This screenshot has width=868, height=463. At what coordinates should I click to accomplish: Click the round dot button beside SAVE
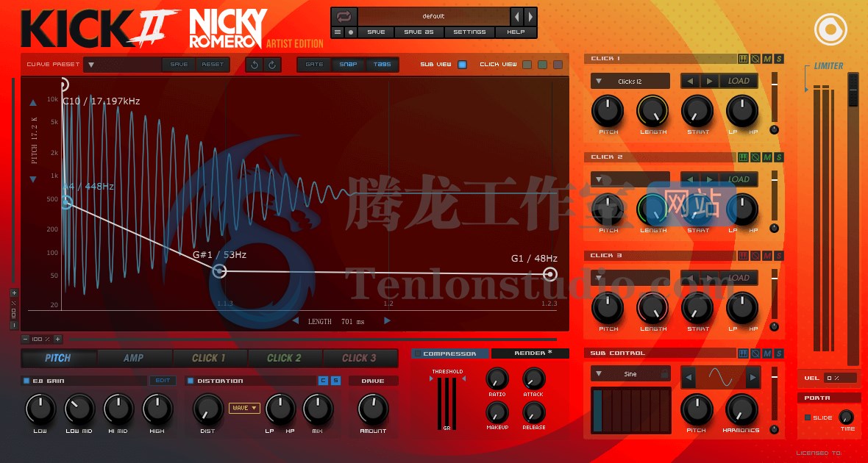[350, 32]
